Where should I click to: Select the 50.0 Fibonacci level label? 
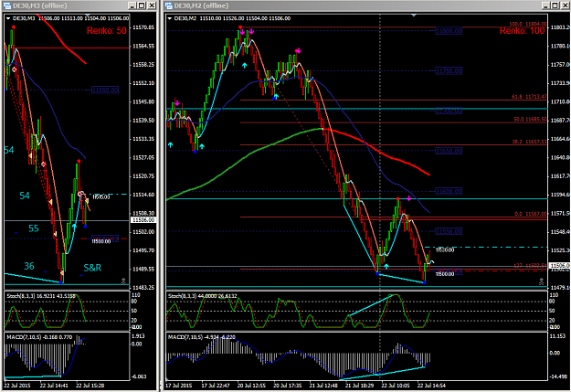(x=530, y=119)
